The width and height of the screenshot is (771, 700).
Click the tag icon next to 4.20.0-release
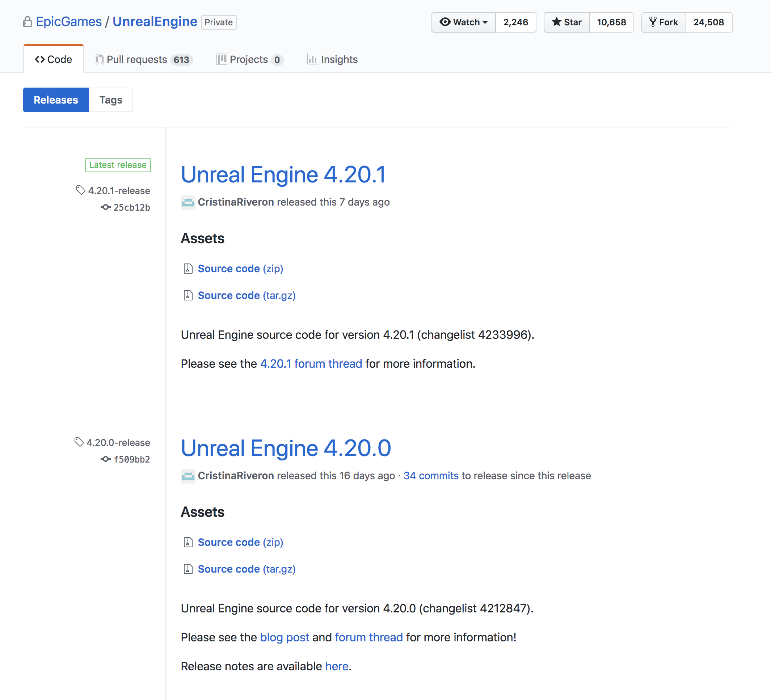coord(79,442)
